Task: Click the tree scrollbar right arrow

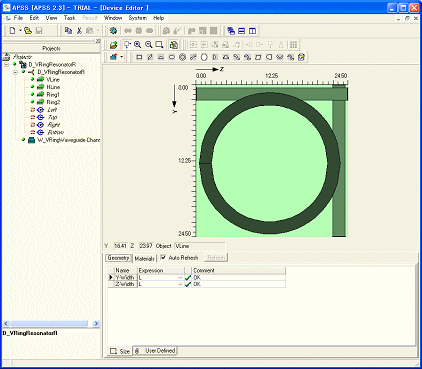Action: 96,323
